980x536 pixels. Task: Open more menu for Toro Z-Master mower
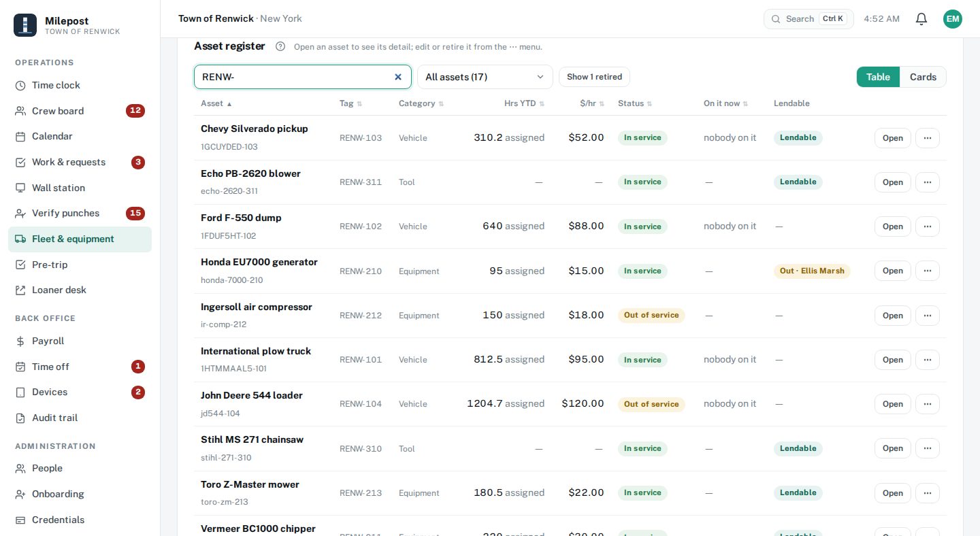[x=928, y=493]
